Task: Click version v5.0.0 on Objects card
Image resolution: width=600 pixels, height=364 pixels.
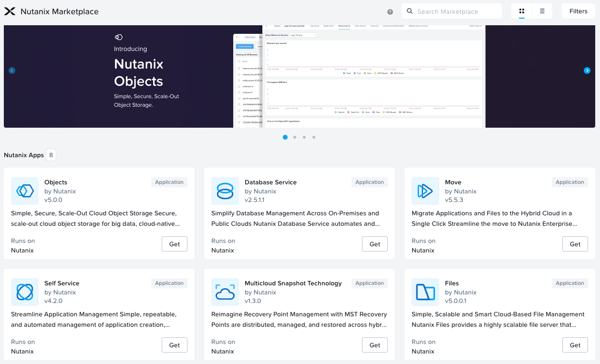Action: 53,200
